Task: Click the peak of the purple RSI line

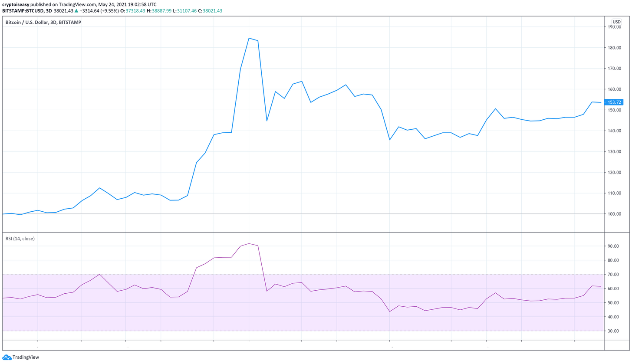Action: pyautogui.click(x=249, y=243)
